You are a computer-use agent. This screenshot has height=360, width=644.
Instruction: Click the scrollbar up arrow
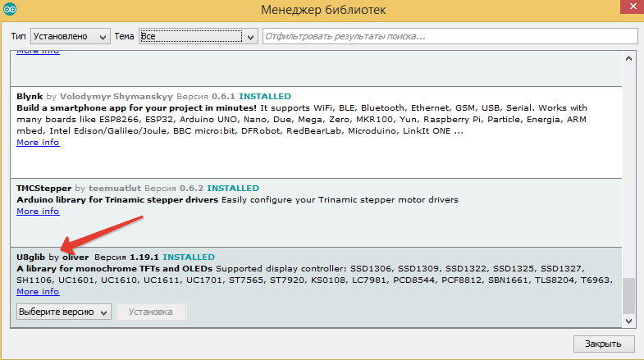(628, 57)
